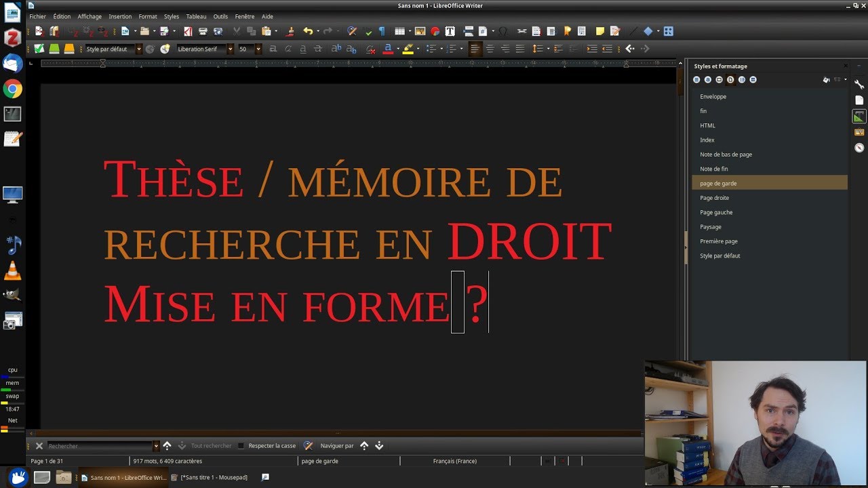Viewport: 868px width, 488px height.
Task: Select 'Paysage' page style
Action: pos(770,226)
